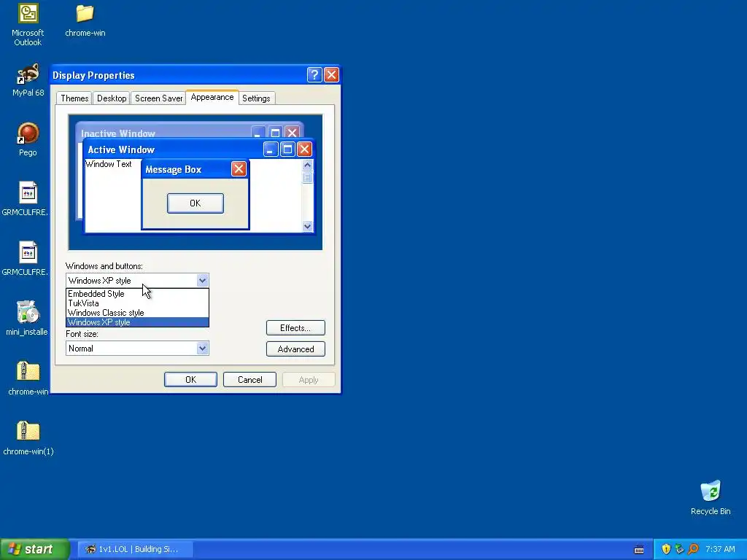Switch to the Themes tab
Screen dimensions: 747x560
tap(74, 98)
